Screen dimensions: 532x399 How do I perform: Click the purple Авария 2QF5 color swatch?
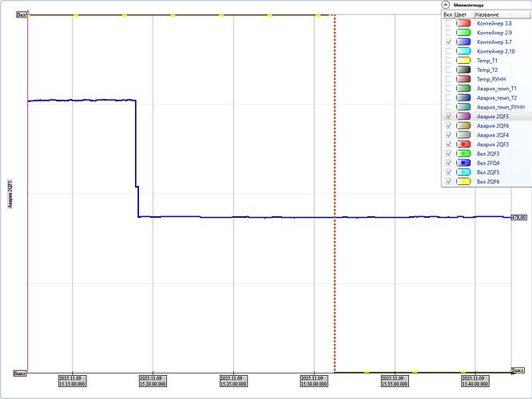tap(463, 117)
